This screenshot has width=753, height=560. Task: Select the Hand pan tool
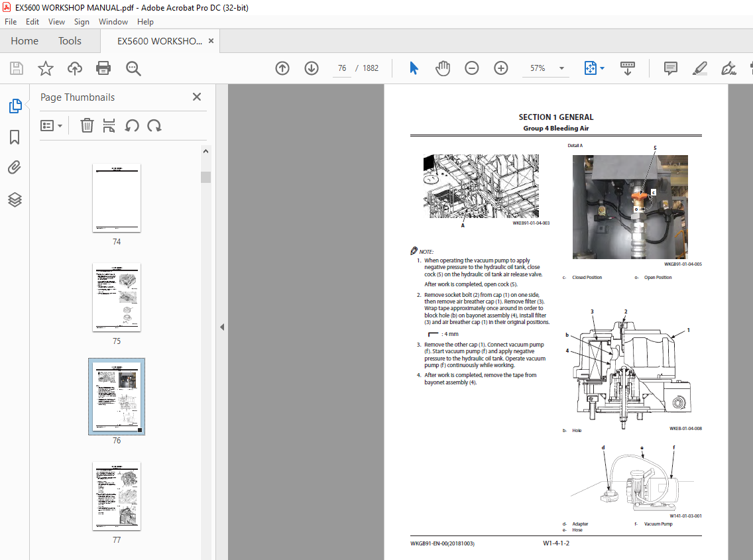[442, 68]
